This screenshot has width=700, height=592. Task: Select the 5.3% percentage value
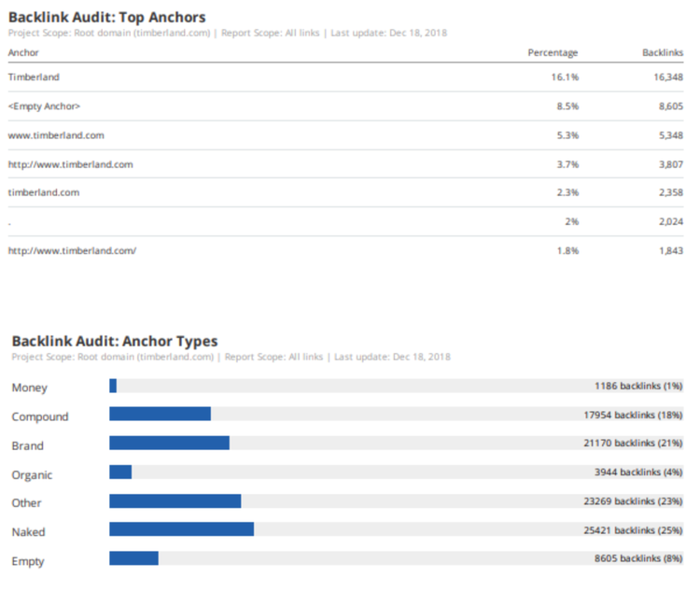[x=567, y=135]
